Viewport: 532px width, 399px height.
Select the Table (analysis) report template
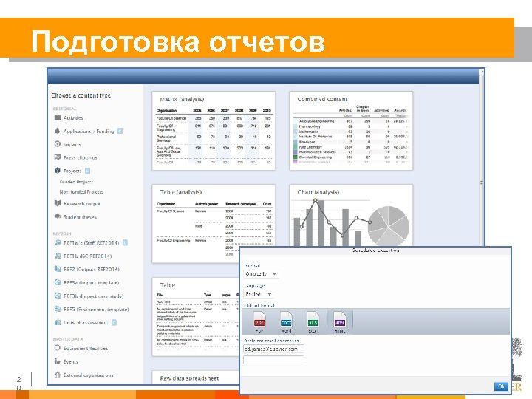click(x=214, y=224)
